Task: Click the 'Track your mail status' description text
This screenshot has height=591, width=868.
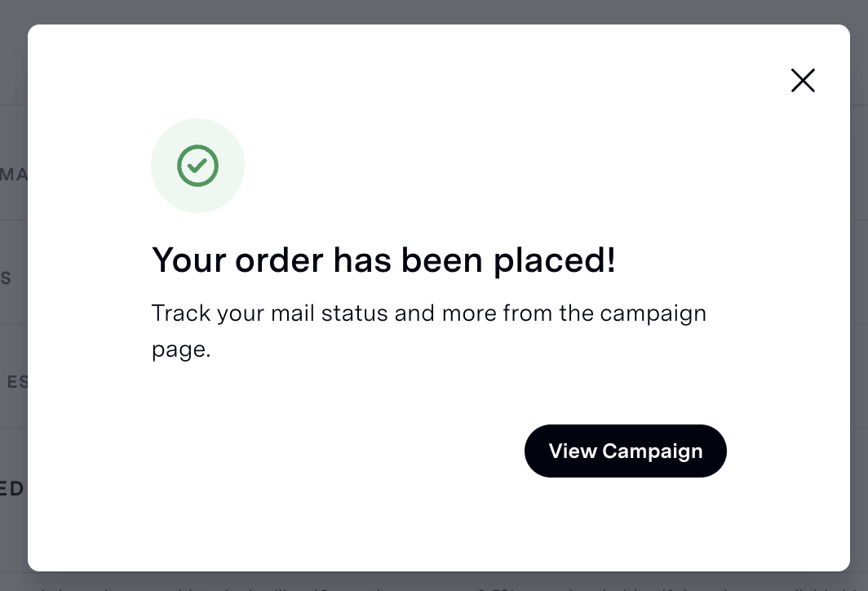Action: pyautogui.click(x=429, y=331)
